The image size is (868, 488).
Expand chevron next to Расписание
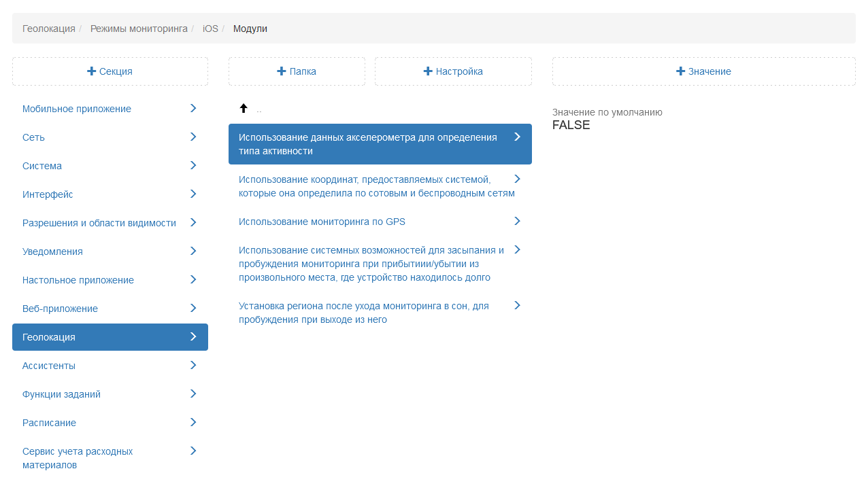[193, 422]
